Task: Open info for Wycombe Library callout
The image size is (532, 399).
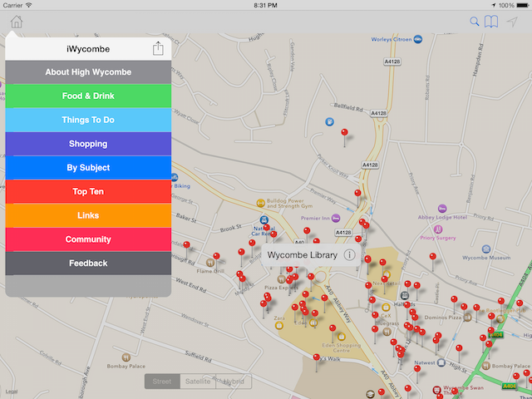Action: (349, 255)
